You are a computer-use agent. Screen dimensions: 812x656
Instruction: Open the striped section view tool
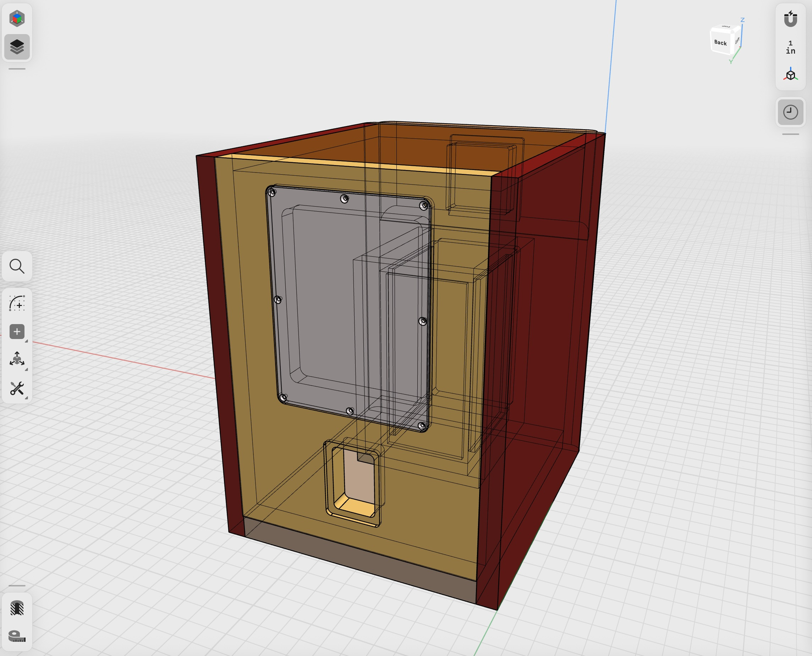click(x=17, y=608)
